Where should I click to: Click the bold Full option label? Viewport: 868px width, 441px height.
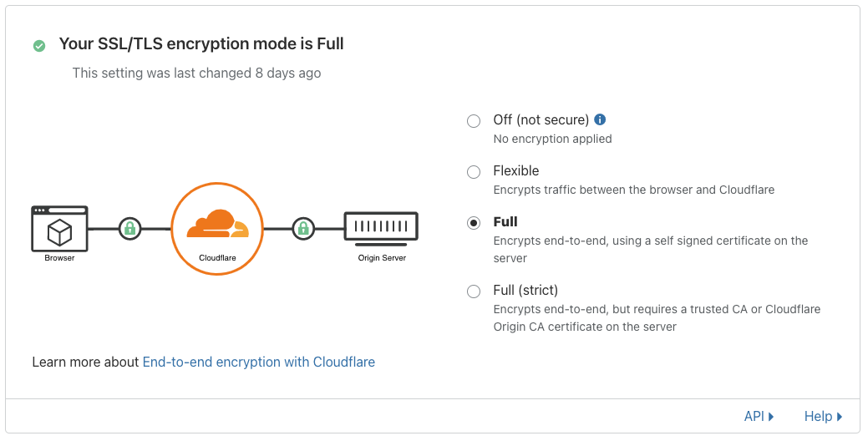(x=505, y=222)
